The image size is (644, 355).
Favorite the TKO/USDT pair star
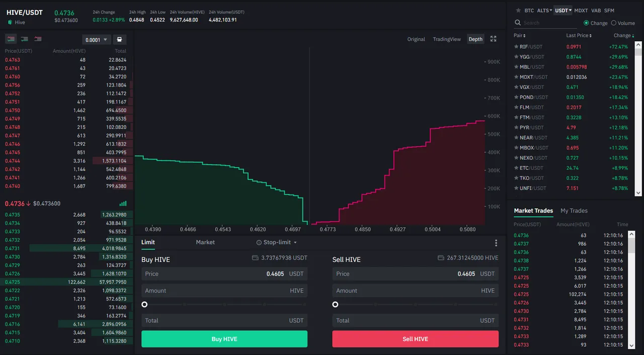516,178
